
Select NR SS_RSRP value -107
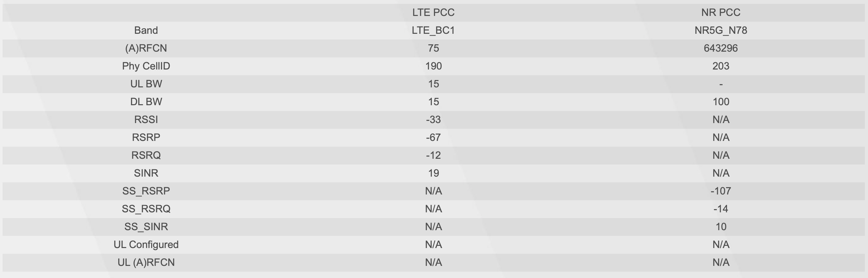tap(721, 191)
